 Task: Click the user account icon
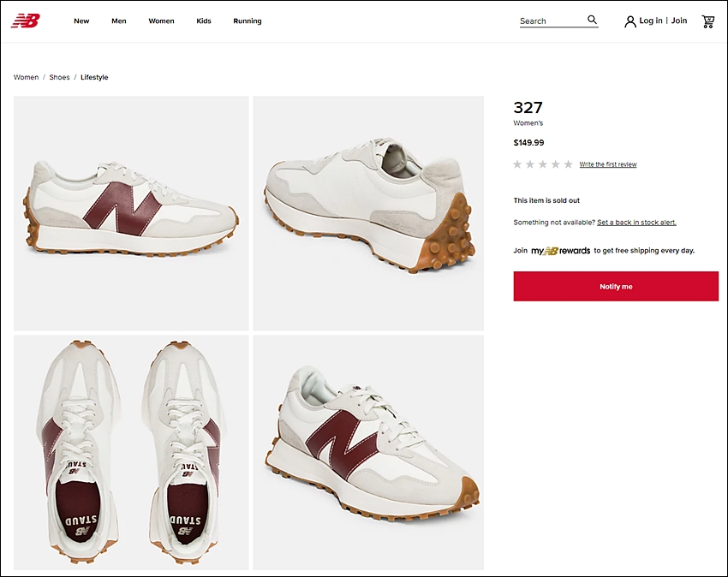click(630, 21)
